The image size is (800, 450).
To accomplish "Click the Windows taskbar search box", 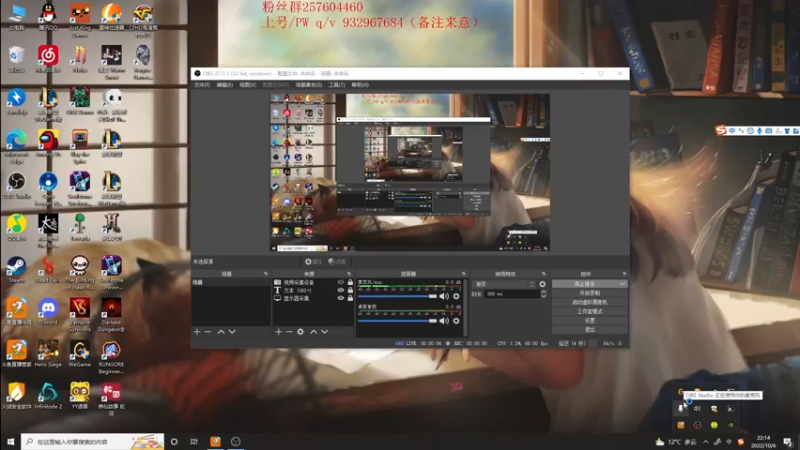I will point(92,442).
